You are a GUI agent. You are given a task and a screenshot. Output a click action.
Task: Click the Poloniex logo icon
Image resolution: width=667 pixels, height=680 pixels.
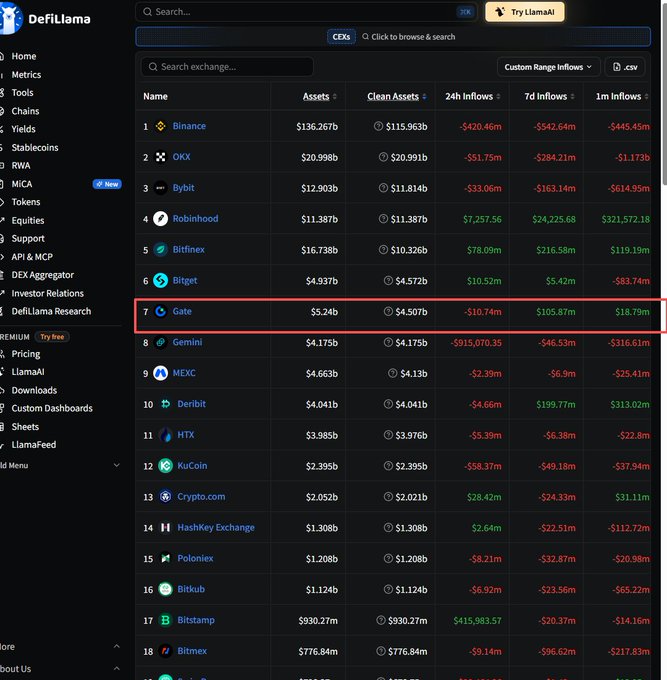[x=165, y=558]
